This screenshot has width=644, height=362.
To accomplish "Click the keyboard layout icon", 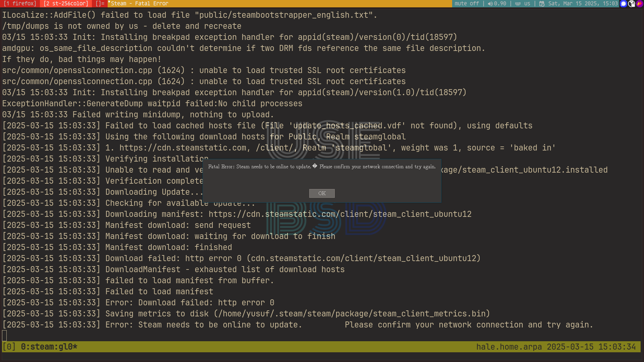I will coord(518,4).
